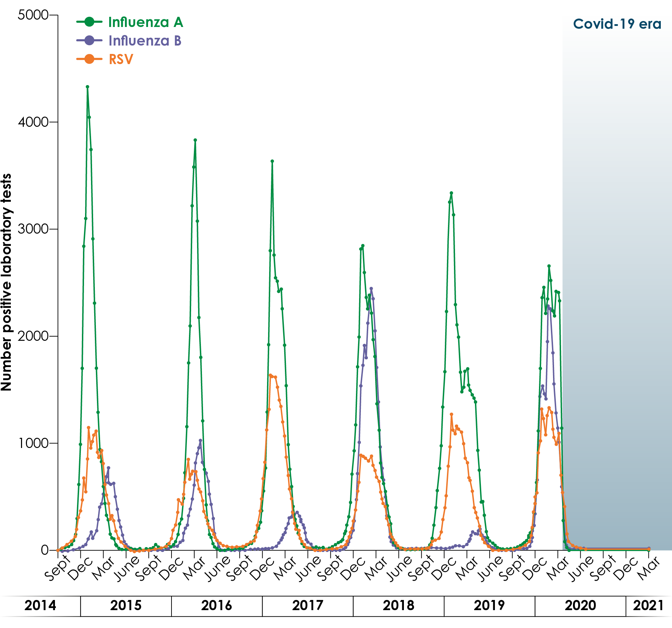Click the 4000 y-axis tick label
Image resolution: width=672 pixels, height=628 pixels.
(x=33, y=122)
